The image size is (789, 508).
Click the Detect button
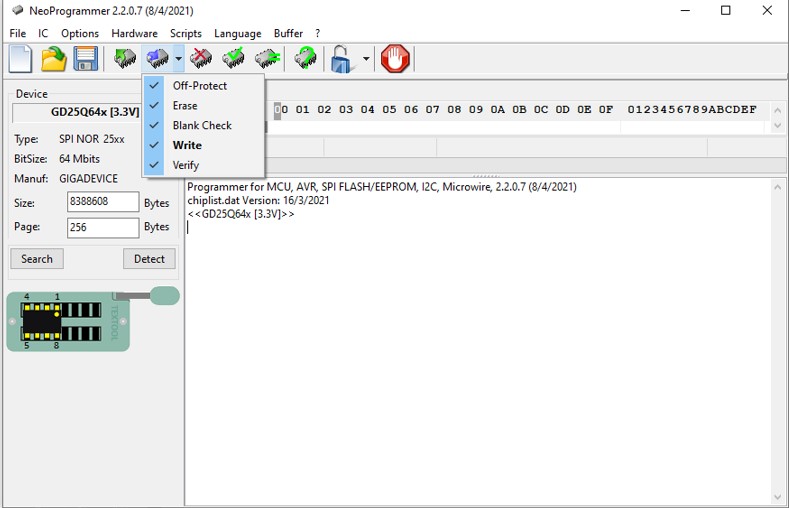(149, 259)
